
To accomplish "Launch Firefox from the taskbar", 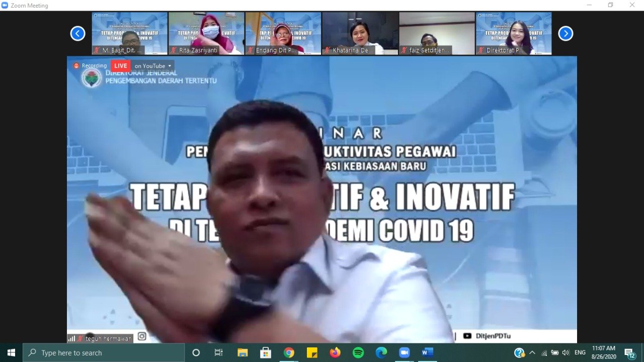I will (x=335, y=352).
